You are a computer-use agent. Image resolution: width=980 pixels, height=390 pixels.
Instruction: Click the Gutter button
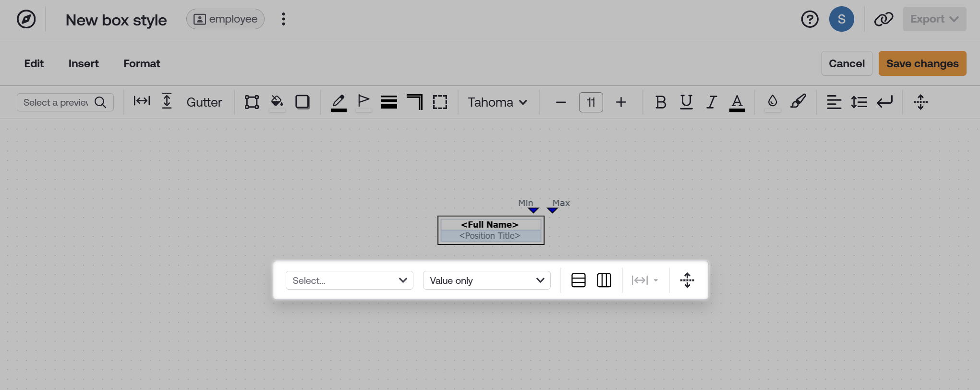[204, 102]
